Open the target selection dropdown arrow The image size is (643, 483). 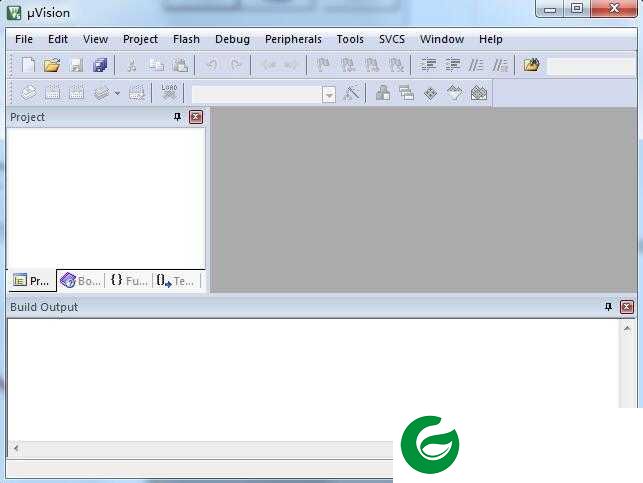click(328, 95)
